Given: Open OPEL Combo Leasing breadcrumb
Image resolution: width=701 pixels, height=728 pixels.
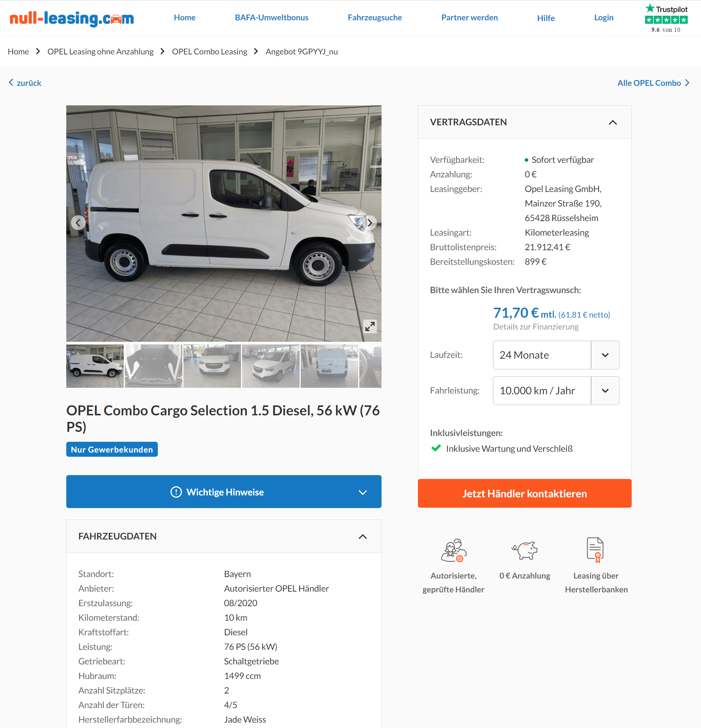Looking at the screenshot, I should (x=210, y=51).
